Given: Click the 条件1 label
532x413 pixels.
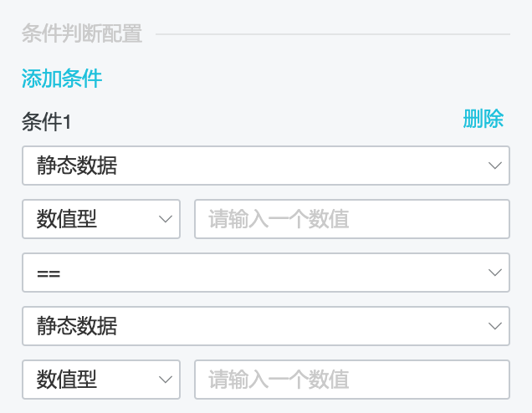Looking at the screenshot, I should (47, 122).
